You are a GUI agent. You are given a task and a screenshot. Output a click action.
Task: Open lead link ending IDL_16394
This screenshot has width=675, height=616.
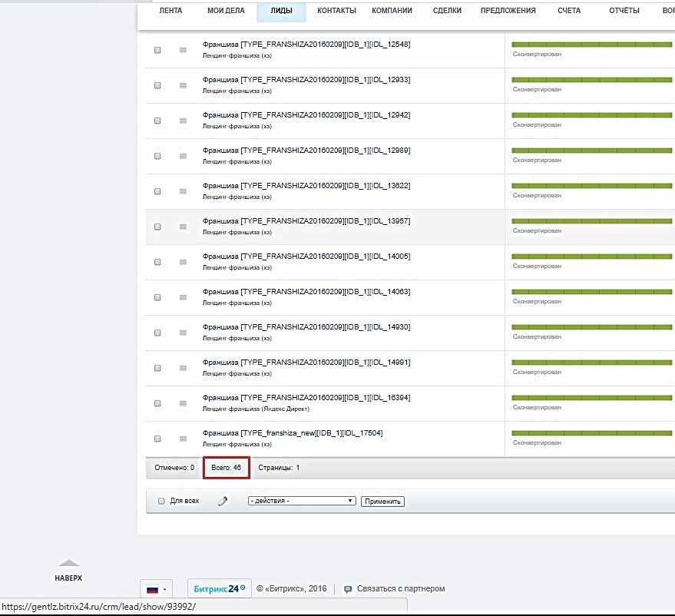click(x=306, y=397)
